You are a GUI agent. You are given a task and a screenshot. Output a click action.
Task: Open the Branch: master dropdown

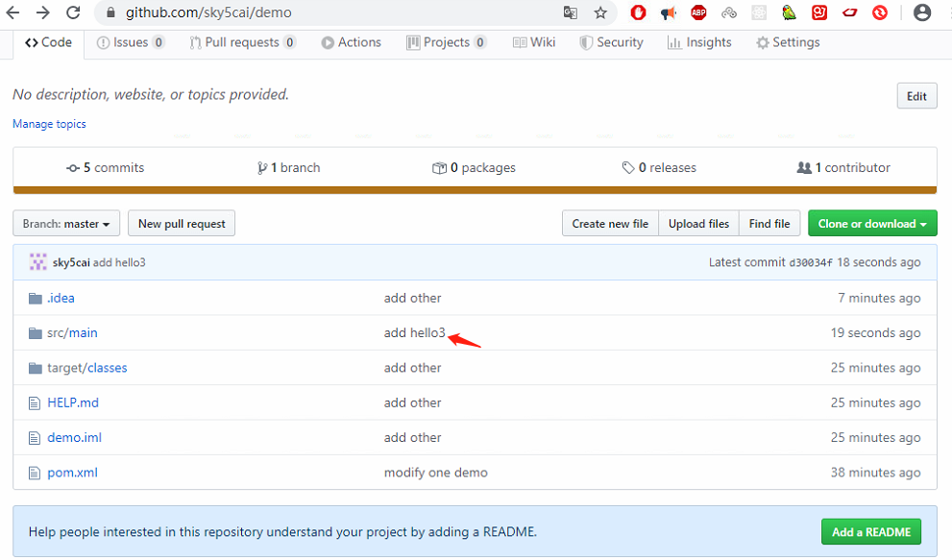coord(65,223)
